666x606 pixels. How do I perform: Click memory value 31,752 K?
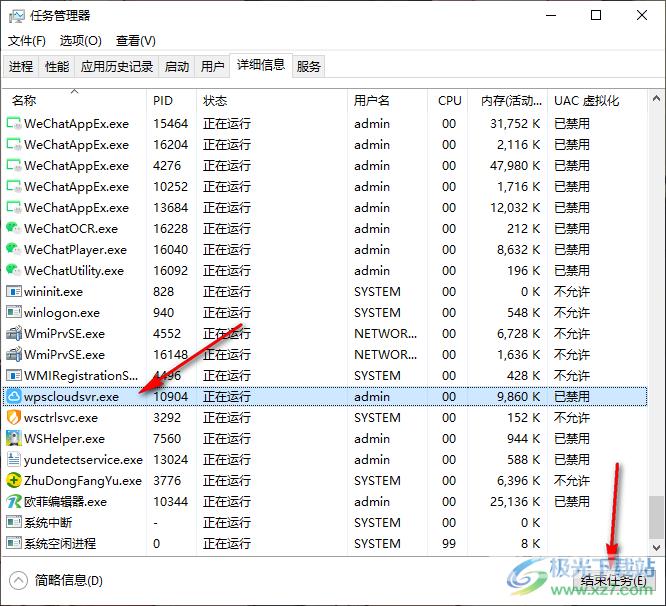pos(515,124)
